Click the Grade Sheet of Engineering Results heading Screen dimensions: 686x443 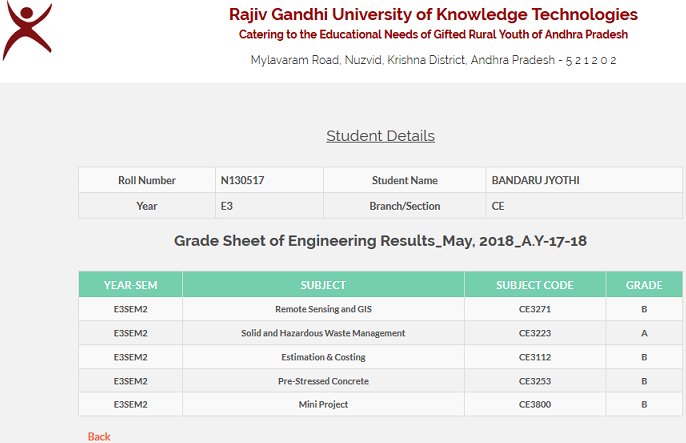coord(381,241)
